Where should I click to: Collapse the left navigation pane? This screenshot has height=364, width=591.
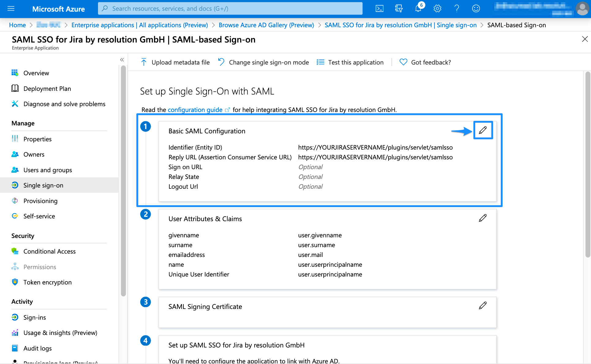(x=122, y=60)
